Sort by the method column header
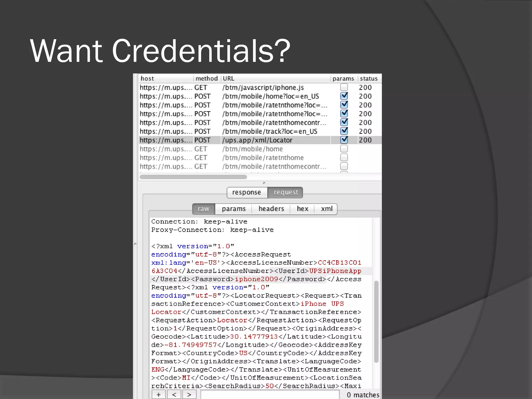 [x=207, y=78]
